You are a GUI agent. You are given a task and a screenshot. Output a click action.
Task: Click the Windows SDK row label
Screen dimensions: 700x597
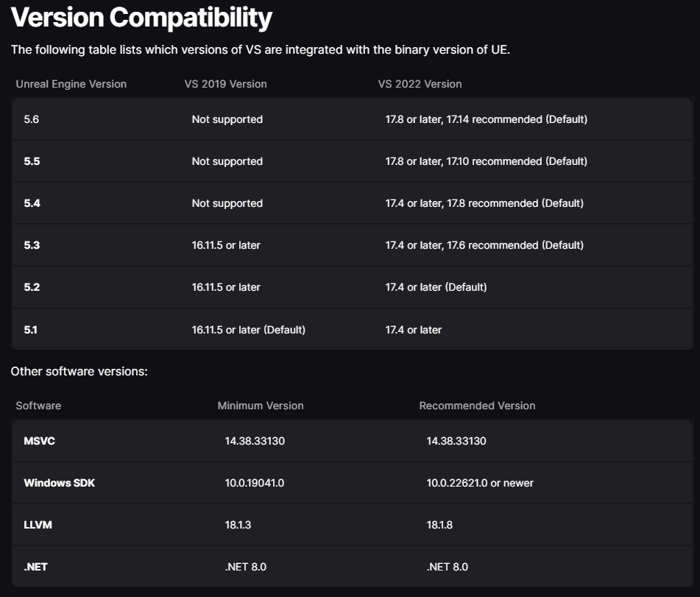59,483
